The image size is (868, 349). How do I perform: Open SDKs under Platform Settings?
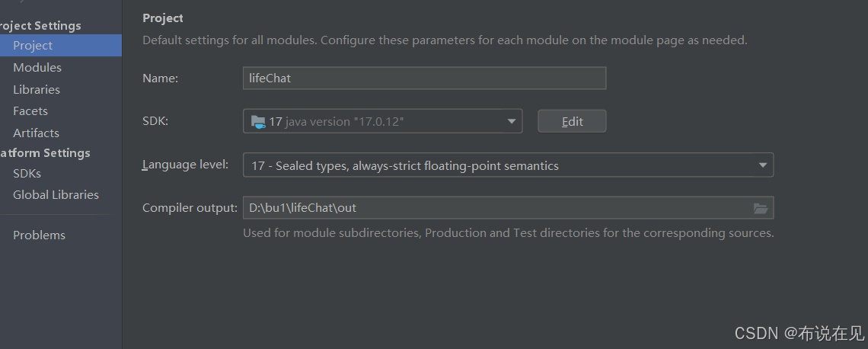(27, 174)
